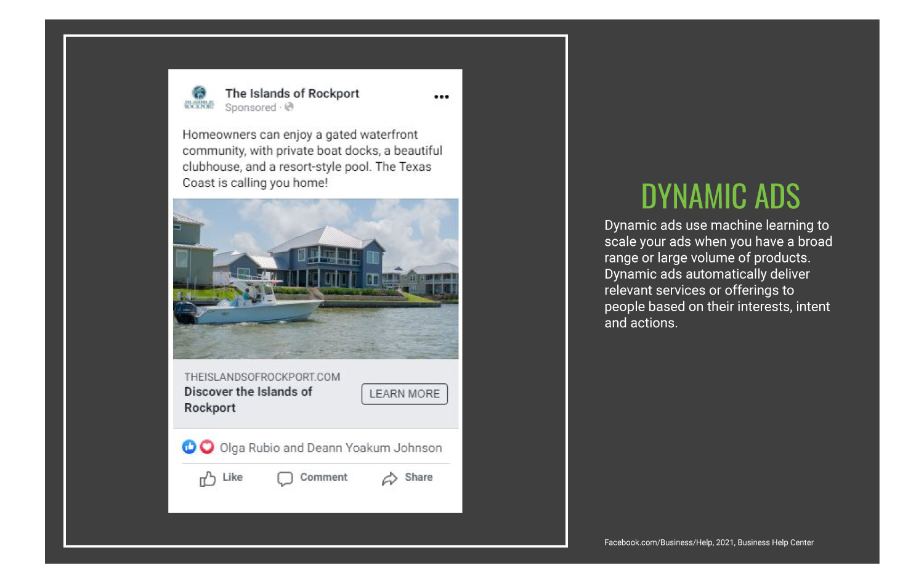This screenshot has width=924, height=583.
Task: Click the ad text starting 'Homeowners can enjoy'
Action: pos(312,158)
